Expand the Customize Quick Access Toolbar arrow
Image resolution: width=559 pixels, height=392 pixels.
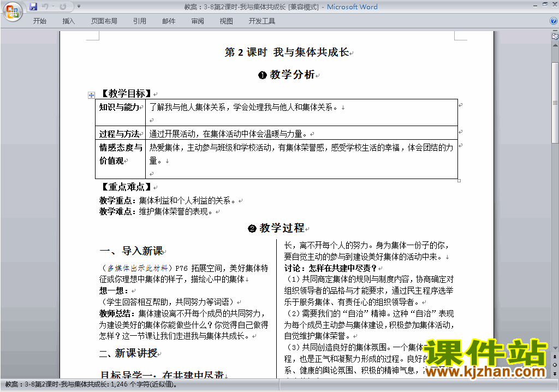click(79, 7)
